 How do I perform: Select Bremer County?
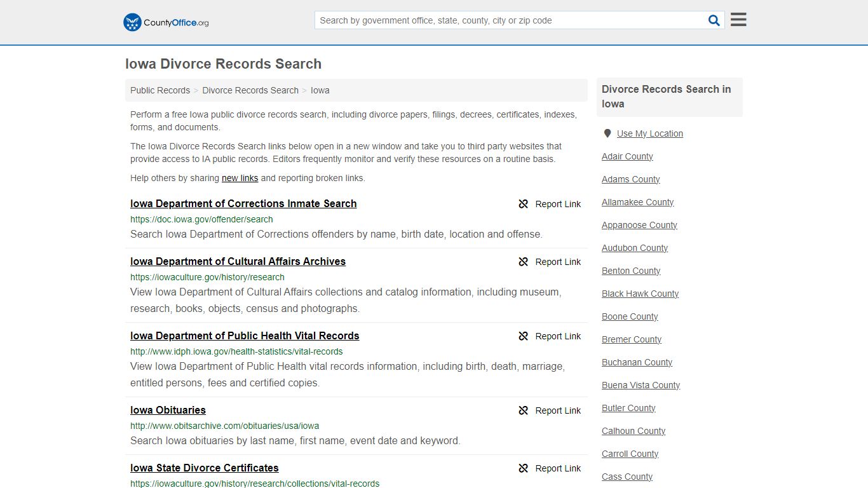pyautogui.click(x=632, y=339)
